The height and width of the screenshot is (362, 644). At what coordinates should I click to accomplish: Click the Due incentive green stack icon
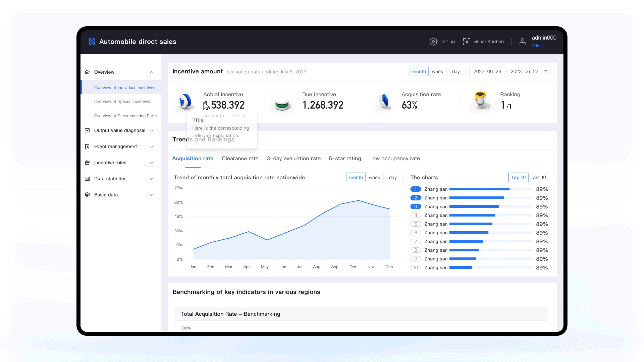282,105
